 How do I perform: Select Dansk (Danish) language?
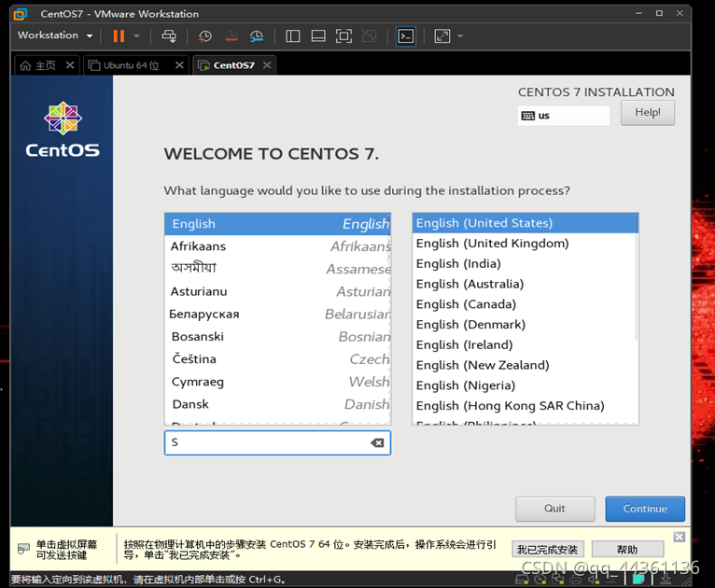coord(277,404)
